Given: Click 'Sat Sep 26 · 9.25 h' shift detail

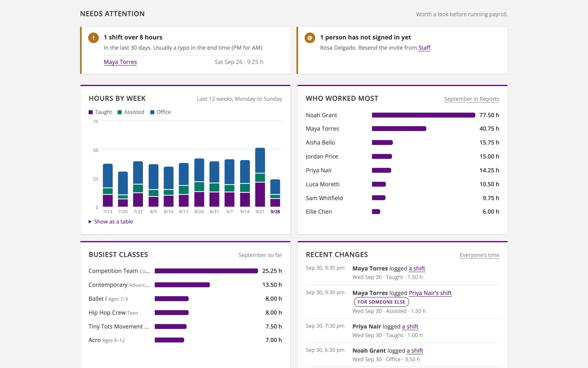Looking at the screenshot, I should [x=239, y=62].
